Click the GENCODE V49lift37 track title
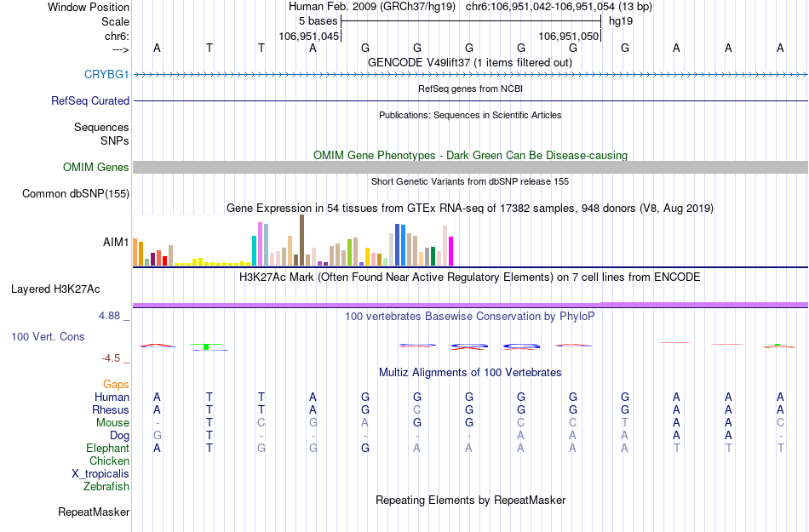This screenshot has height=532, width=809. click(x=469, y=63)
